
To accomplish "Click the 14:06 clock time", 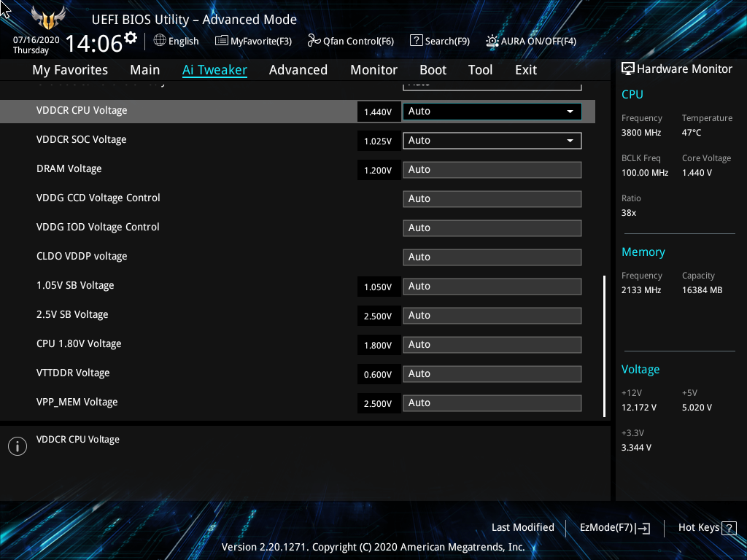I will coord(94,44).
